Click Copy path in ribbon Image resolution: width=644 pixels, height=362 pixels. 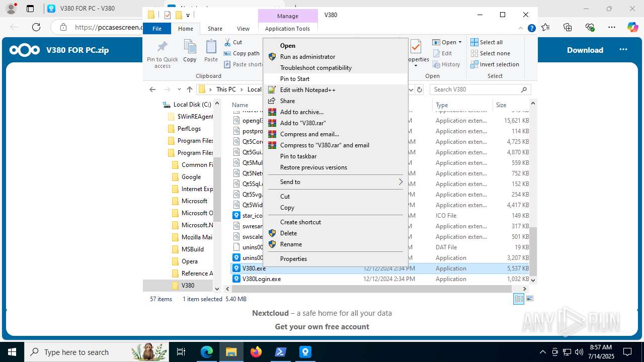(x=242, y=53)
